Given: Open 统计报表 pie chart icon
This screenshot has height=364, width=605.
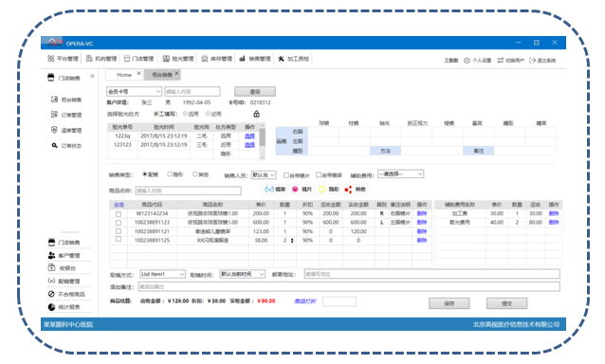Looking at the screenshot, I should (51, 307).
